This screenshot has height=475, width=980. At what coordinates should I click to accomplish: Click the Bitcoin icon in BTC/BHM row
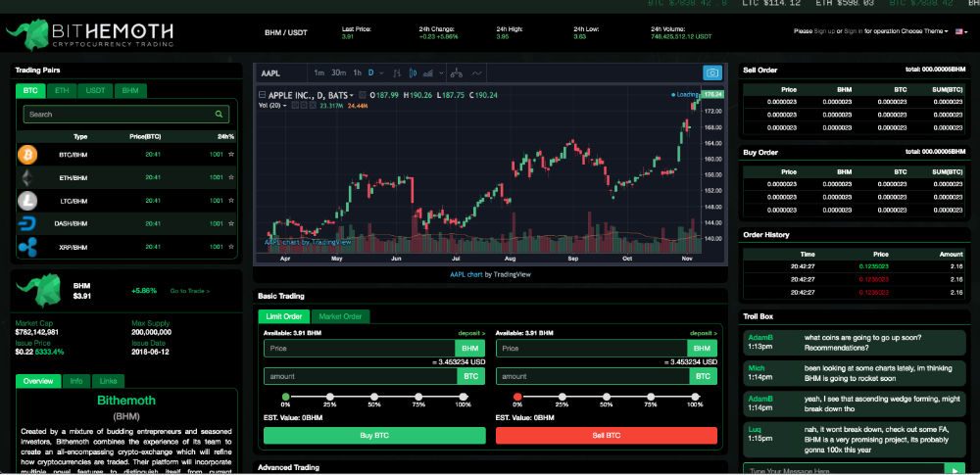coord(27,155)
